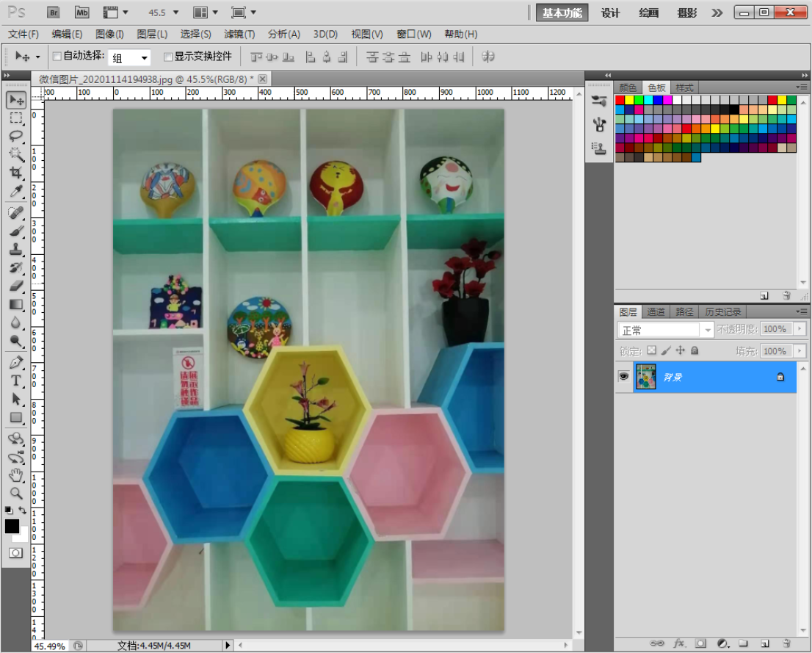This screenshot has height=653, width=812.
Task: Select the Spot Healing Brush tool
Action: [16, 212]
